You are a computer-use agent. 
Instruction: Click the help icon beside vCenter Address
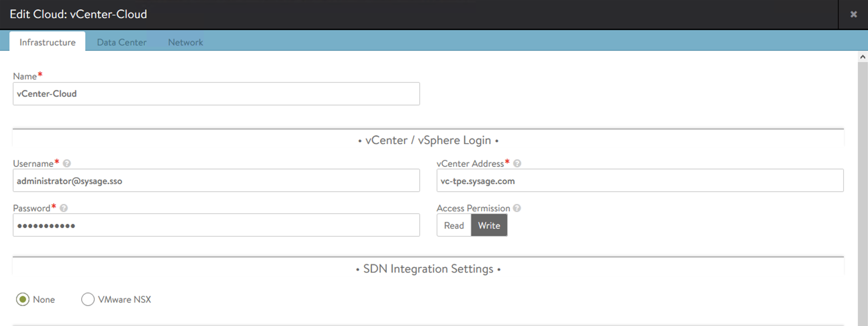[x=517, y=164]
